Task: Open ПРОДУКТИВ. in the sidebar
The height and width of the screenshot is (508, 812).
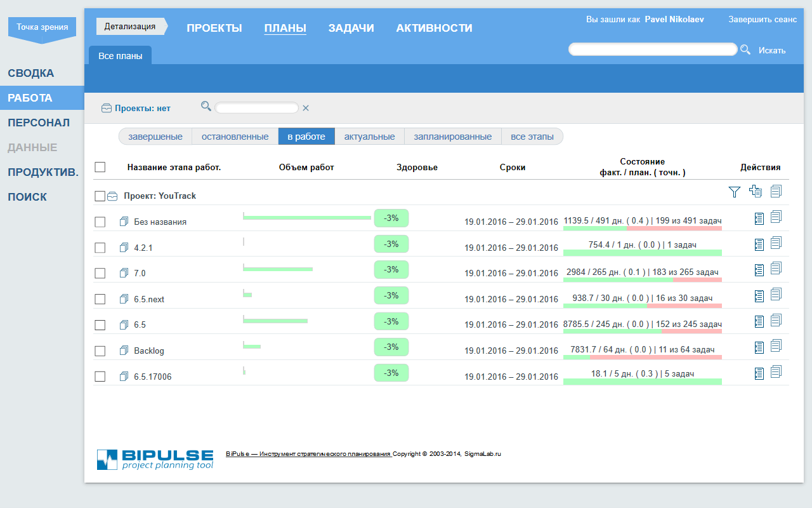Action: [x=43, y=172]
